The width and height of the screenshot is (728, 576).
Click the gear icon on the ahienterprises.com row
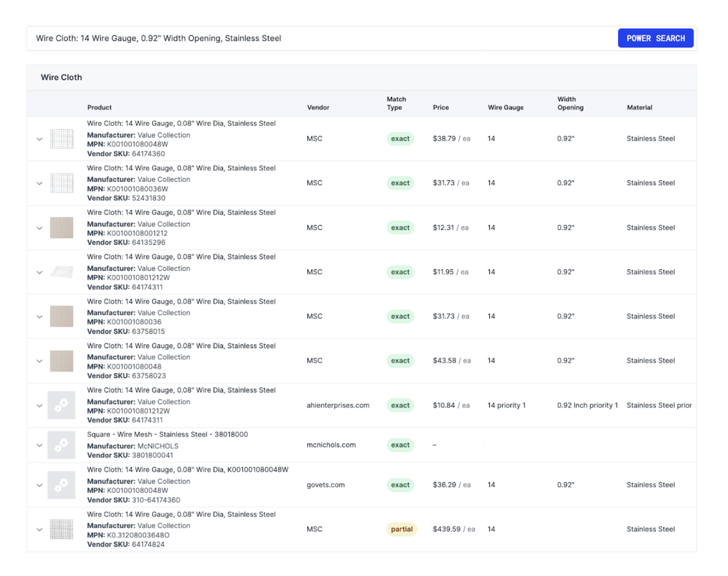(61, 405)
